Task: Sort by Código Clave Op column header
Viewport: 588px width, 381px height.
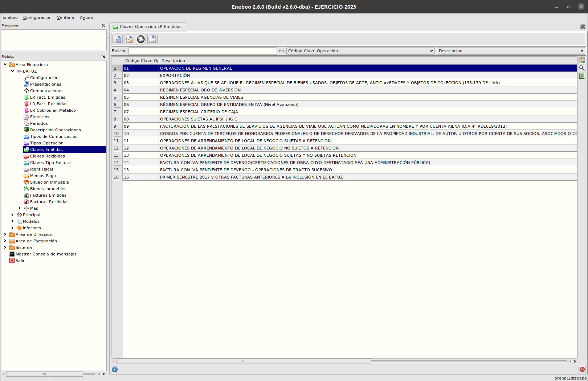Action: click(141, 61)
